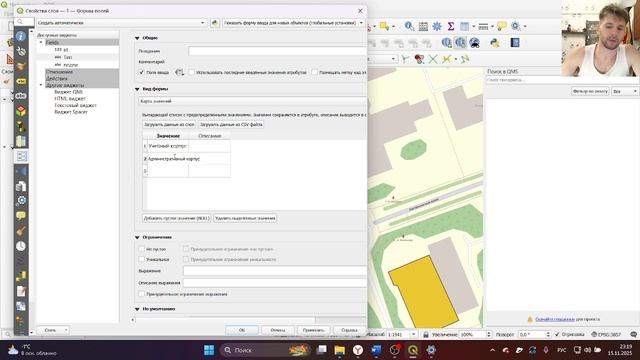Image resolution: width=640 pixels, height=360 pixels.
Task: Click the Identify Features tool in QGIS toolbar
Action: 409,26
